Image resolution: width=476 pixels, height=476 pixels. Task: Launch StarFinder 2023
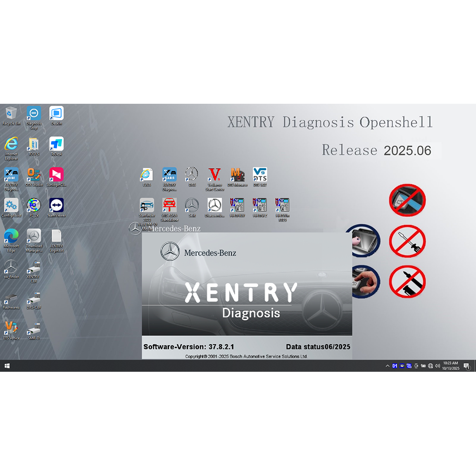pyautogui.click(x=147, y=206)
